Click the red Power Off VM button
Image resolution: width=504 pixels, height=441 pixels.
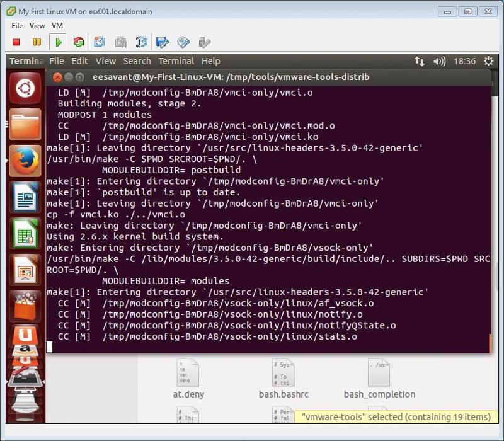click(x=16, y=42)
